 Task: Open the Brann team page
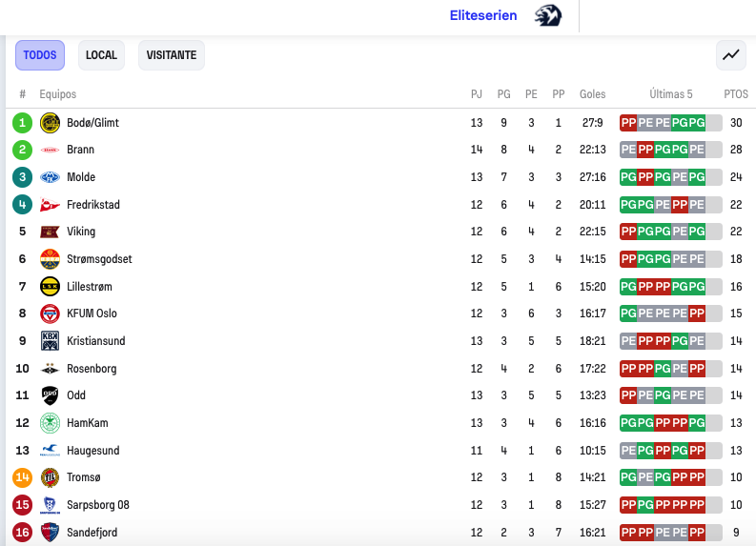[x=80, y=150]
